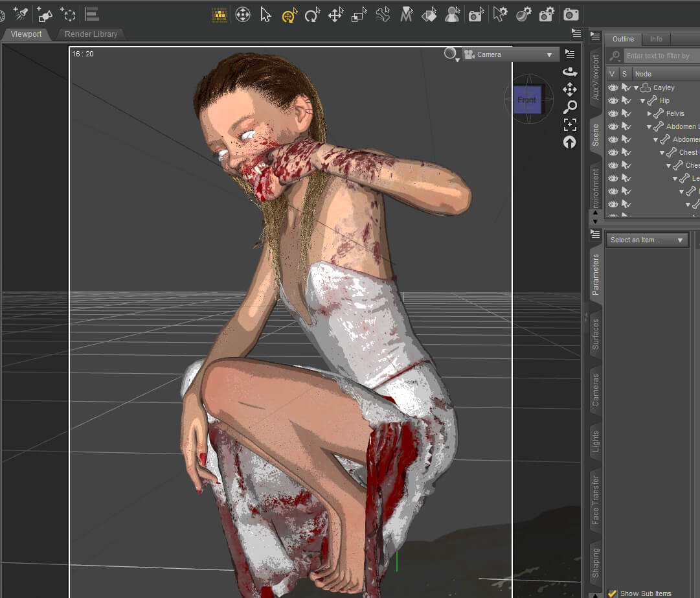Viewport: 700px width, 598px height.
Task: Select the Scale tool
Action: coord(359,15)
